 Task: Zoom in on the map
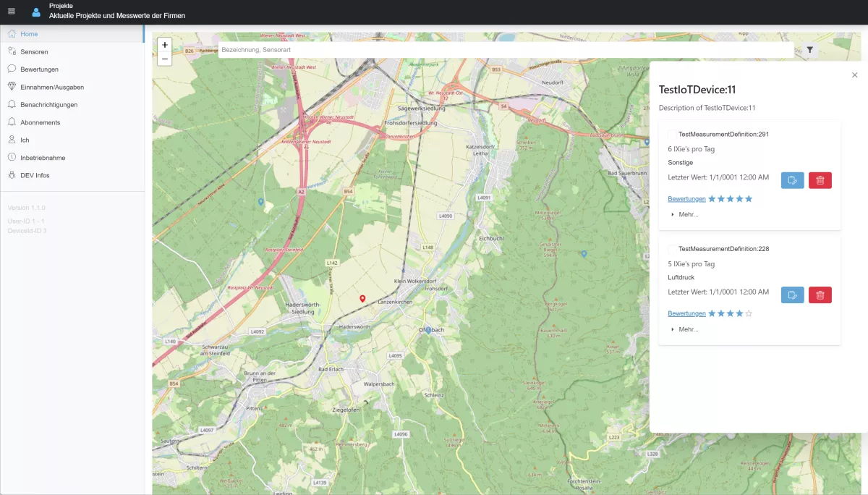click(x=165, y=45)
